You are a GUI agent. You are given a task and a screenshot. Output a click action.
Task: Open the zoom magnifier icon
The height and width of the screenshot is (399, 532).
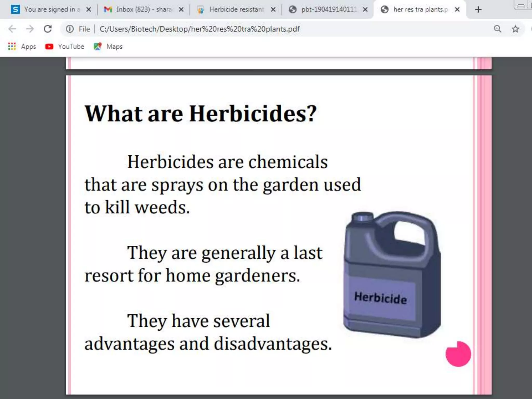tap(497, 29)
